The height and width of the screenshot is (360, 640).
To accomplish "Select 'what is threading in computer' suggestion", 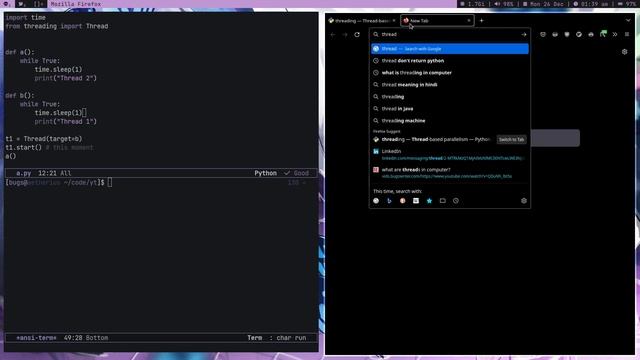I will [450, 73].
